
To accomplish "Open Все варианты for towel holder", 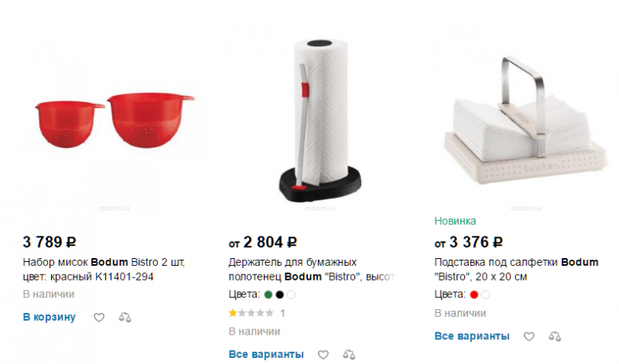I will (x=266, y=354).
